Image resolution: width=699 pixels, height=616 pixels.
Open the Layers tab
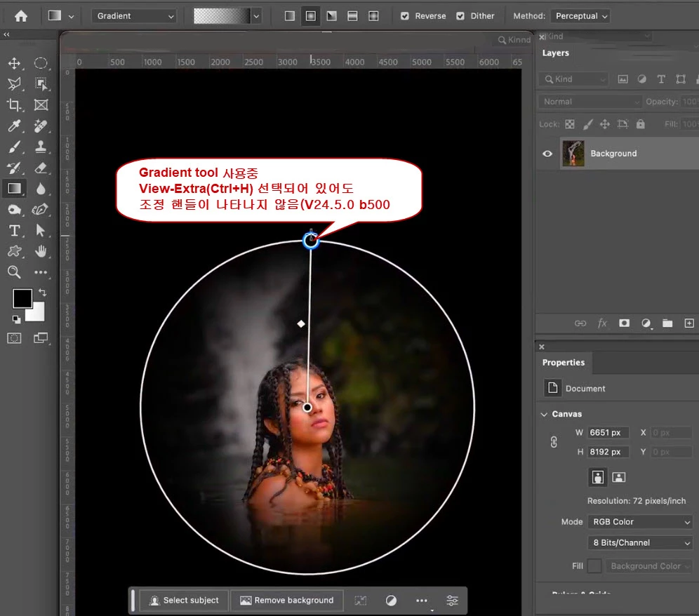(x=555, y=53)
